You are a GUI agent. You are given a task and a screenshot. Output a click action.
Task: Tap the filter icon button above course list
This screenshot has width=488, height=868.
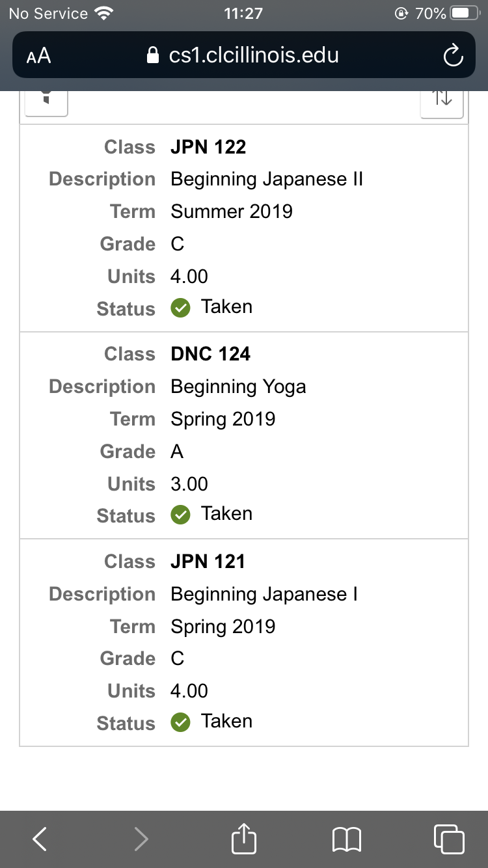[x=46, y=99]
